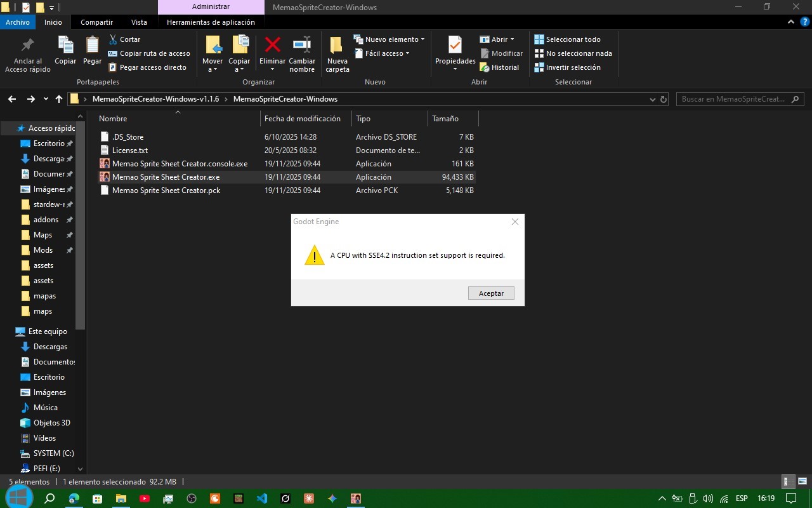Image resolution: width=812 pixels, height=508 pixels.
Task: Go forward with the forward arrow
Action: tap(31, 99)
